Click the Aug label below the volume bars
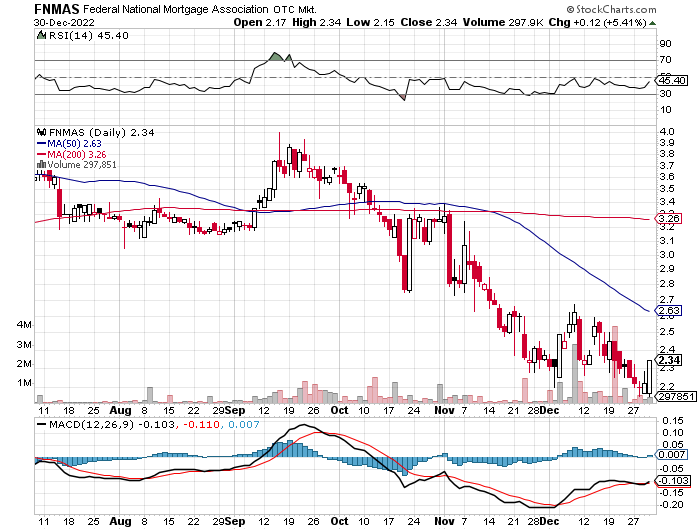The image size is (700, 530). 121,410
